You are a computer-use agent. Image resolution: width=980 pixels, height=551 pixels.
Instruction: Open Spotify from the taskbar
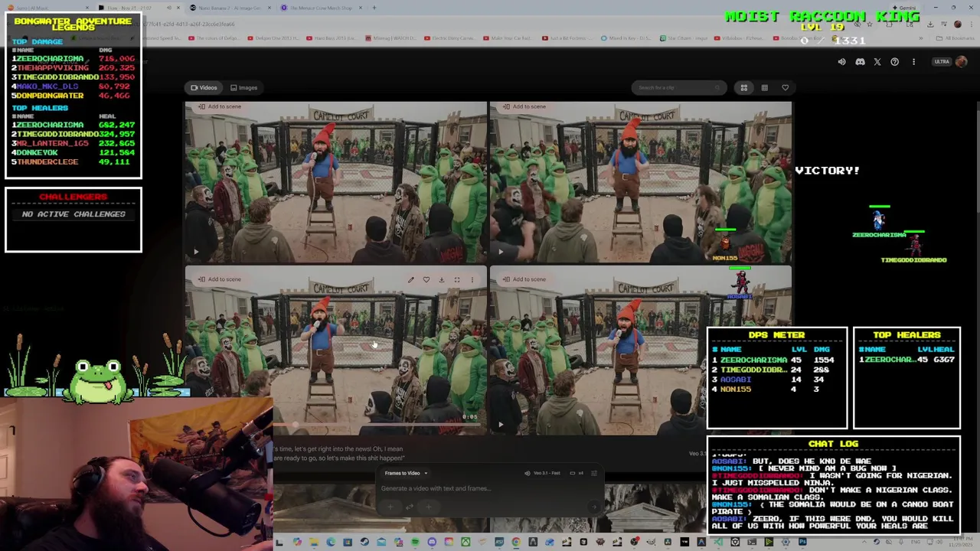click(415, 542)
